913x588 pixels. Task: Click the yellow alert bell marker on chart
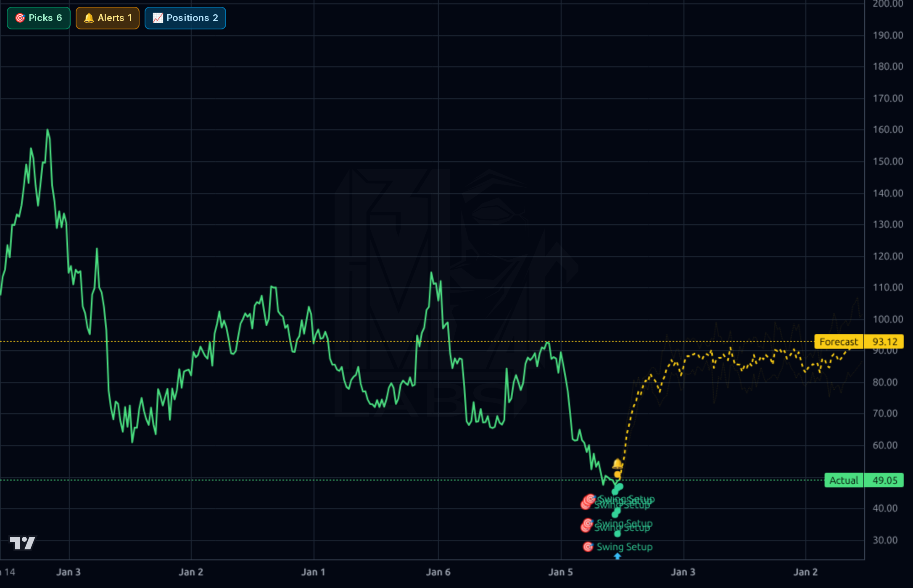617,464
